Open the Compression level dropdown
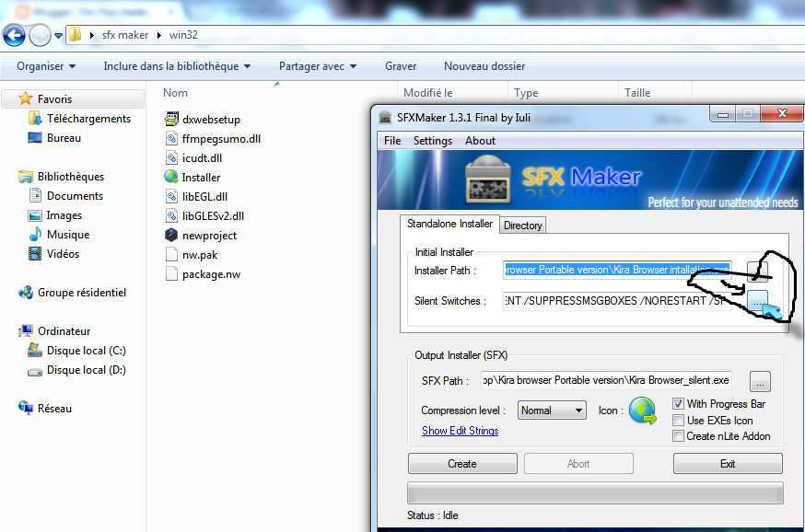Image resolution: width=805 pixels, height=532 pixels. [552, 411]
